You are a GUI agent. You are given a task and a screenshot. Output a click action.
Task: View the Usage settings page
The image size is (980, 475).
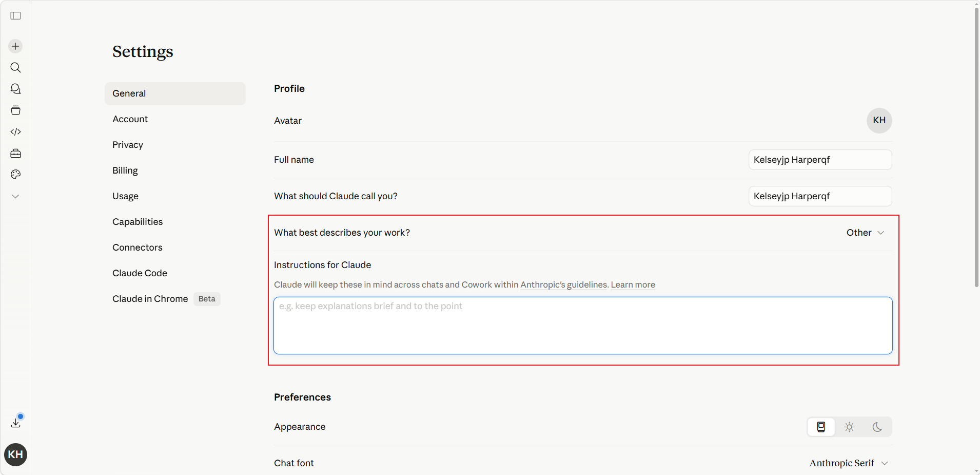tap(175, 196)
